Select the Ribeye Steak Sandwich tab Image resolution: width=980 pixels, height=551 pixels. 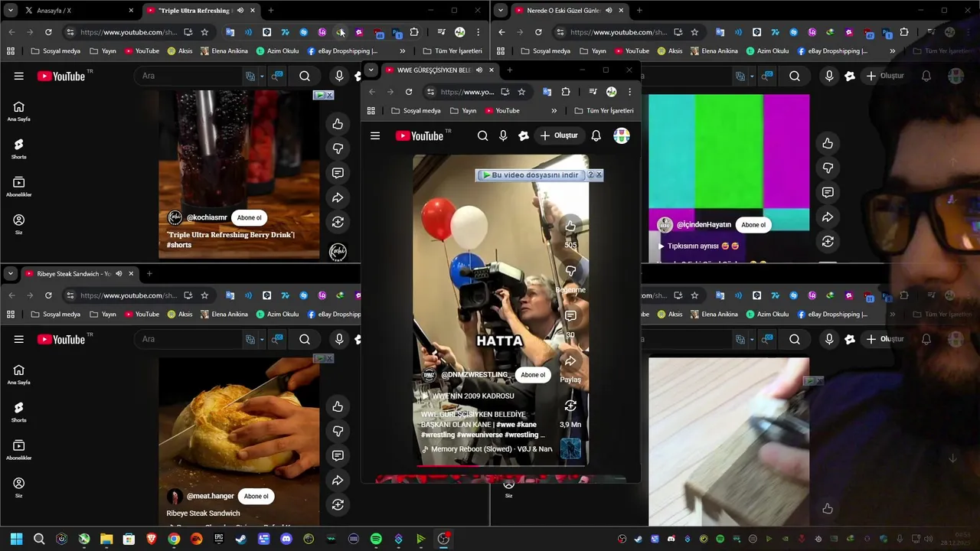coord(78,274)
